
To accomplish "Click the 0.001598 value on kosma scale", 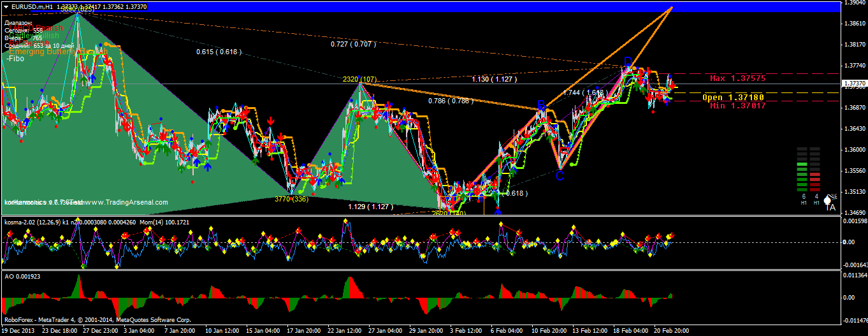I will point(855,221).
